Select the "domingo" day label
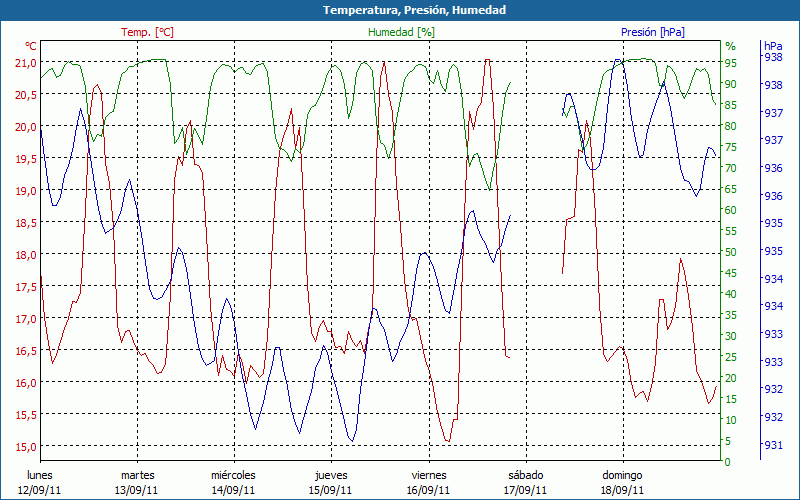The image size is (800, 500). [622, 475]
